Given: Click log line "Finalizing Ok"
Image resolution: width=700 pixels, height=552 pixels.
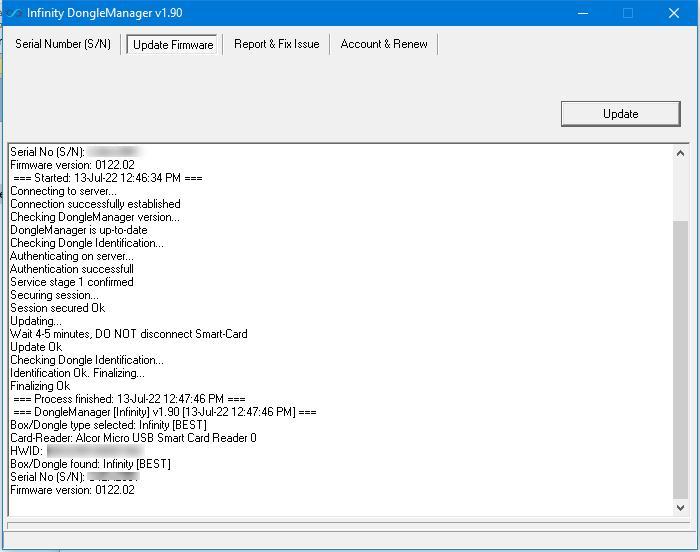Looking at the screenshot, I should 40,386.
